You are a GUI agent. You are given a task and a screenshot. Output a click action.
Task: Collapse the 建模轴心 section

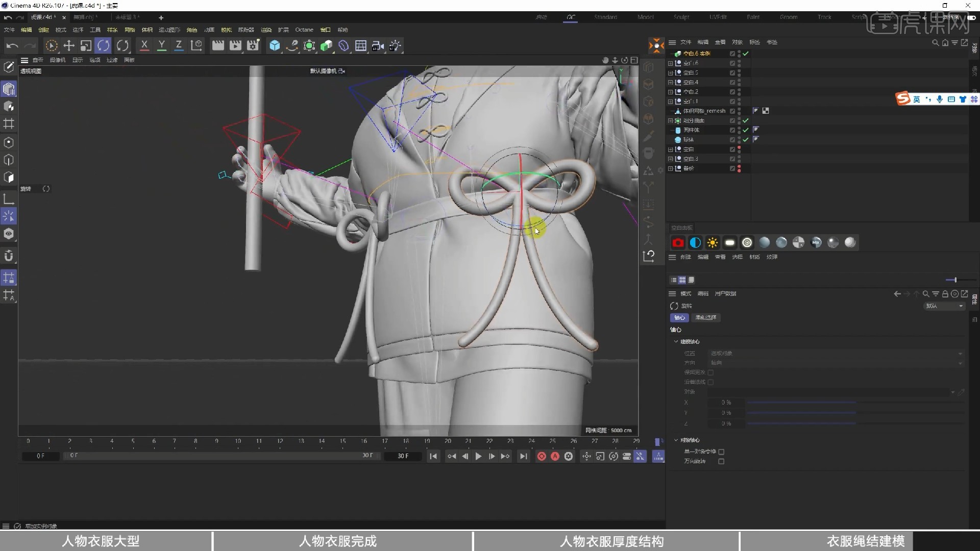coord(676,342)
